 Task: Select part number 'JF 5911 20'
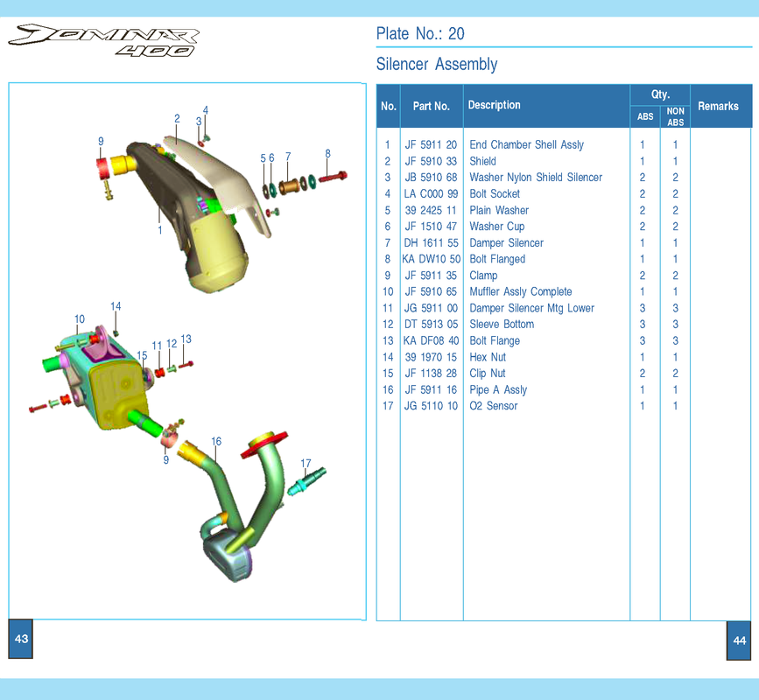(x=431, y=144)
